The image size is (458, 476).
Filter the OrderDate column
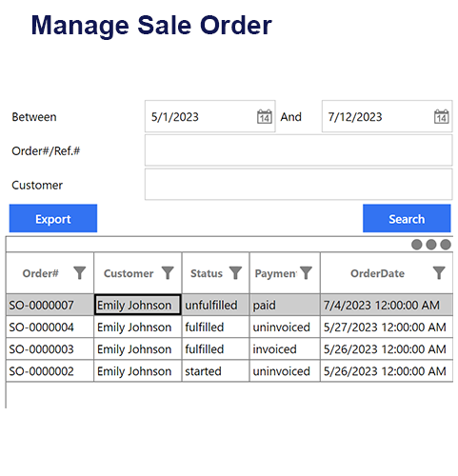[x=439, y=273]
